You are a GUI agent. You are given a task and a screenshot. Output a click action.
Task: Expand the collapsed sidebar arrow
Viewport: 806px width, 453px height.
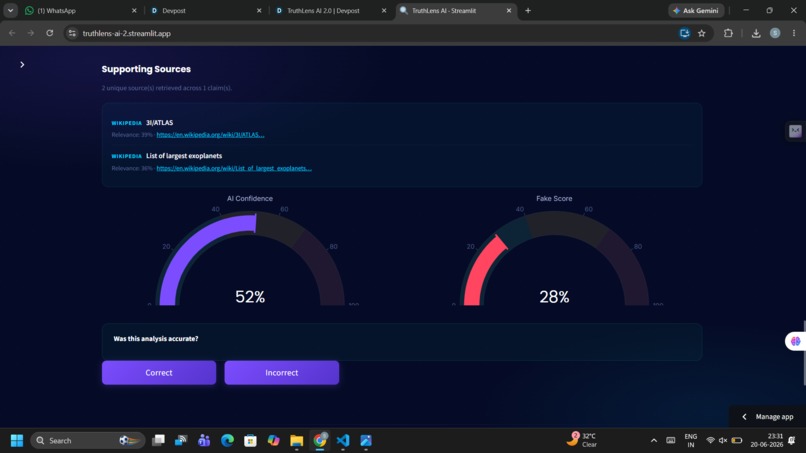tap(22, 64)
